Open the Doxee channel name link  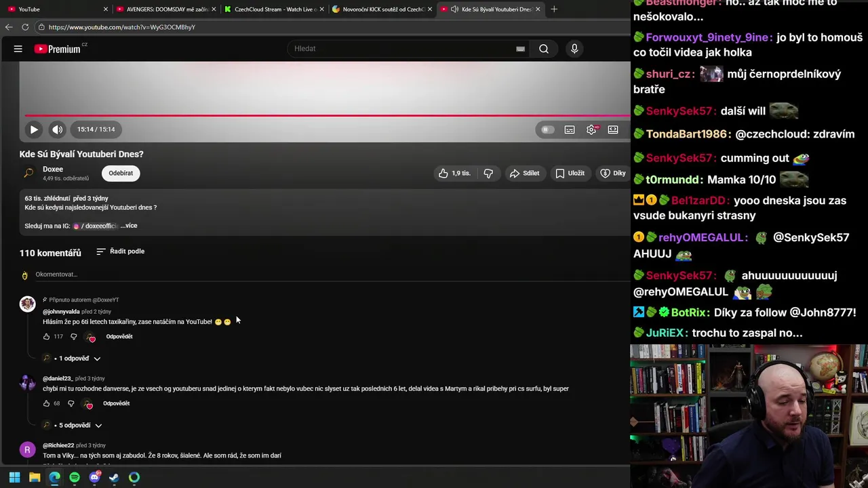click(x=53, y=169)
